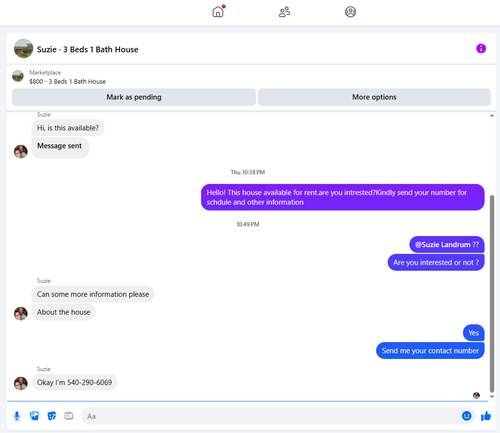Click the 'Send me your contact number' message
This screenshot has width=500, height=433.
430,351
